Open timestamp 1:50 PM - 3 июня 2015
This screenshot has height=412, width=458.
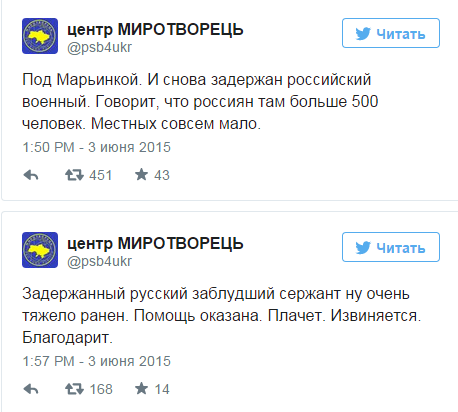[x=96, y=147]
